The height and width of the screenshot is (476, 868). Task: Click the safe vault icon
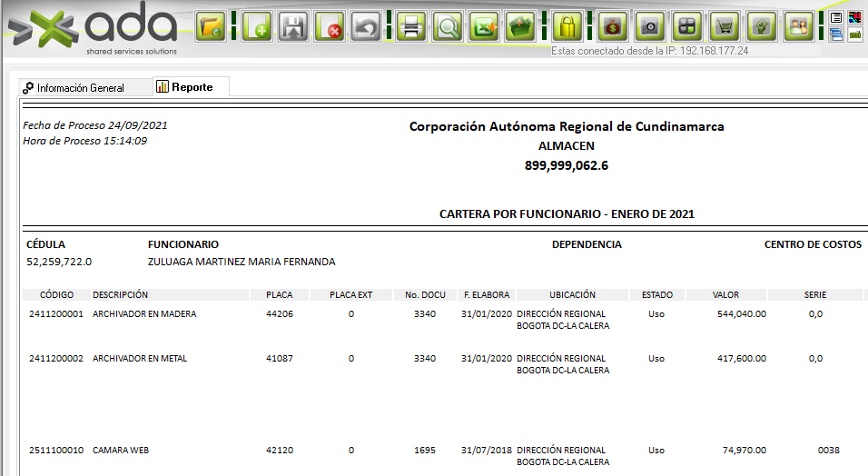pos(650,26)
